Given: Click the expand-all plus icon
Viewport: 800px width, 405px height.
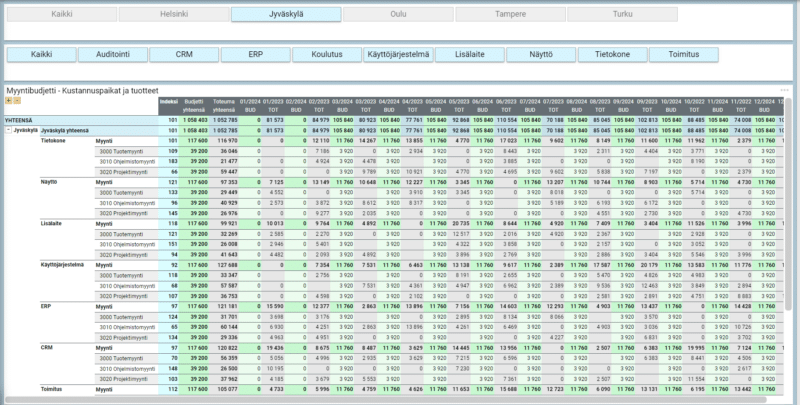Looking at the screenshot, I should [8, 101].
